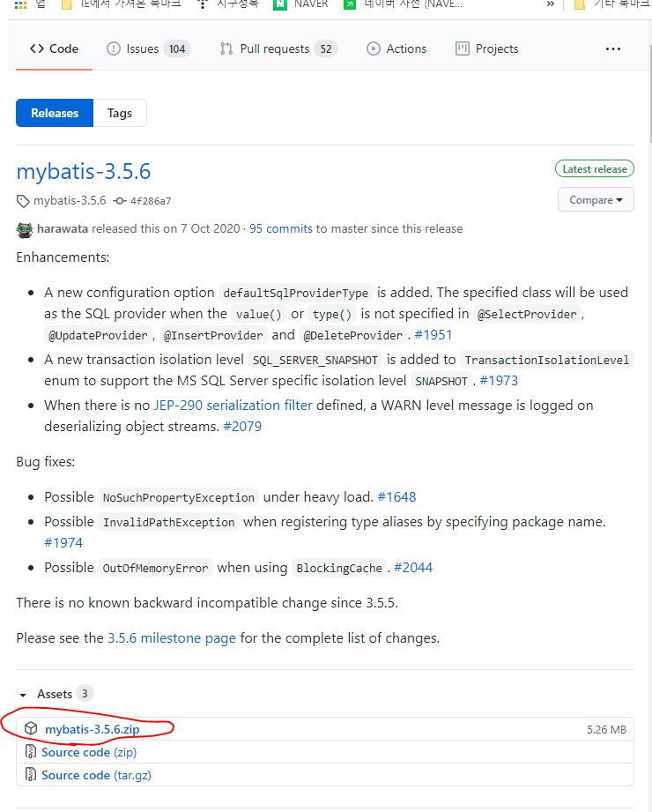Image resolution: width=652 pixels, height=812 pixels.
Task: Click the page vertical scrollbar
Action: 650,93
